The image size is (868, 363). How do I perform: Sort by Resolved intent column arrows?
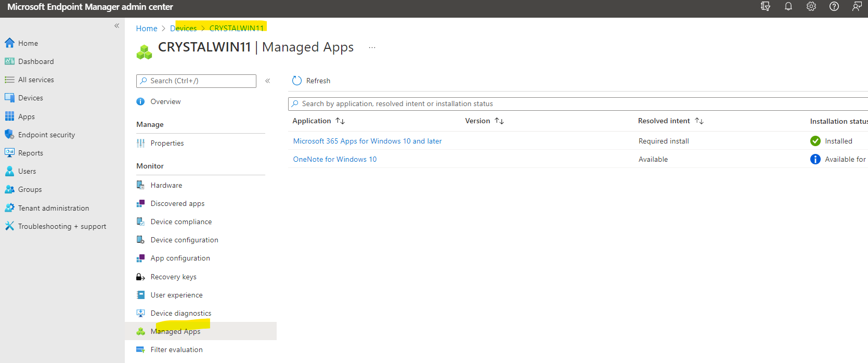[x=699, y=121]
